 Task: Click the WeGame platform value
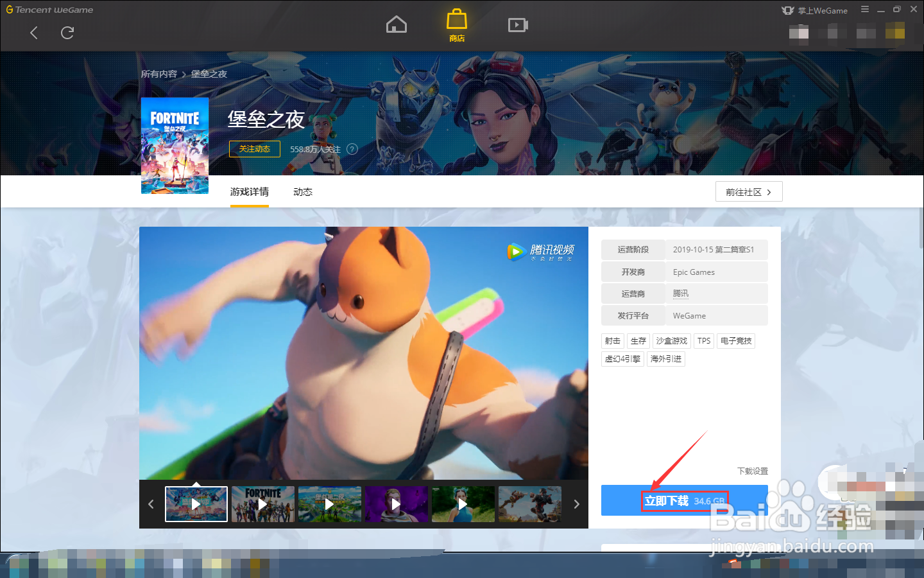tap(689, 316)
